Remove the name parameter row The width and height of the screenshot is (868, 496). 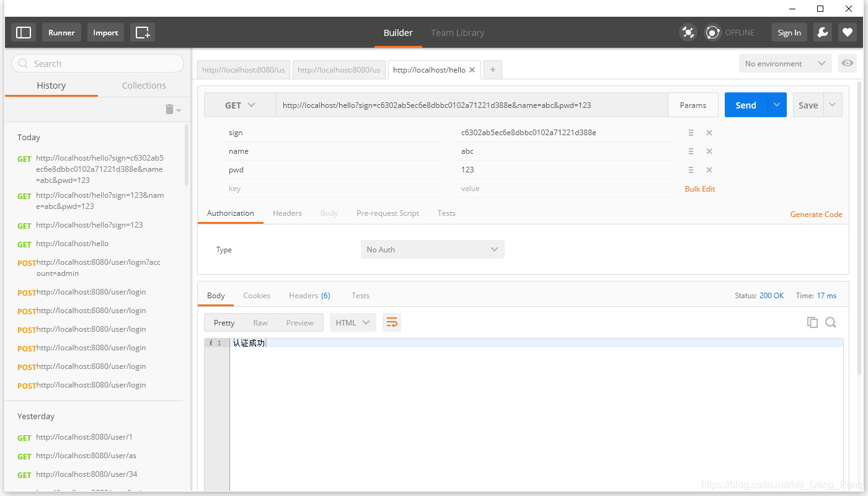[709, 151]
